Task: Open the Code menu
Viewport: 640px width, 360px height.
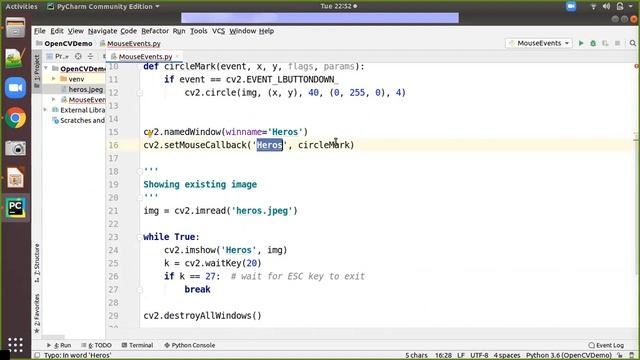Action: [x=129, y=31]
